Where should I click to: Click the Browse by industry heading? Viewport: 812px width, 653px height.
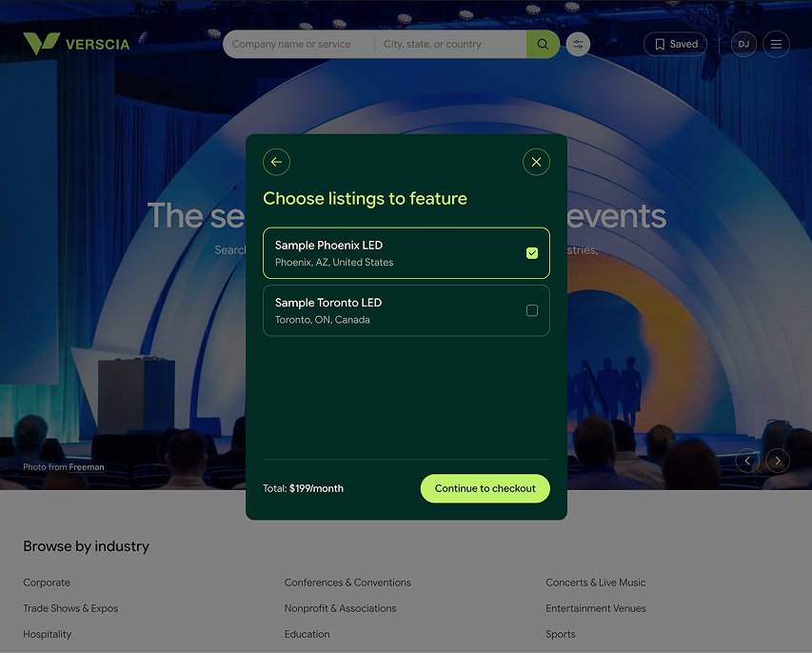pyautogui.click(x=86, y=546)
